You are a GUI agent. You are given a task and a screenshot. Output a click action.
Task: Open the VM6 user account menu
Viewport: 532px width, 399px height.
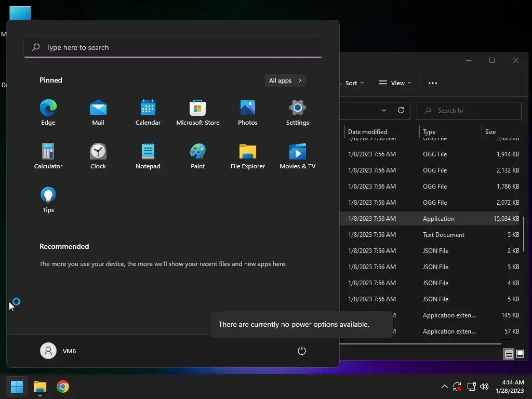(x=58, y=351)
